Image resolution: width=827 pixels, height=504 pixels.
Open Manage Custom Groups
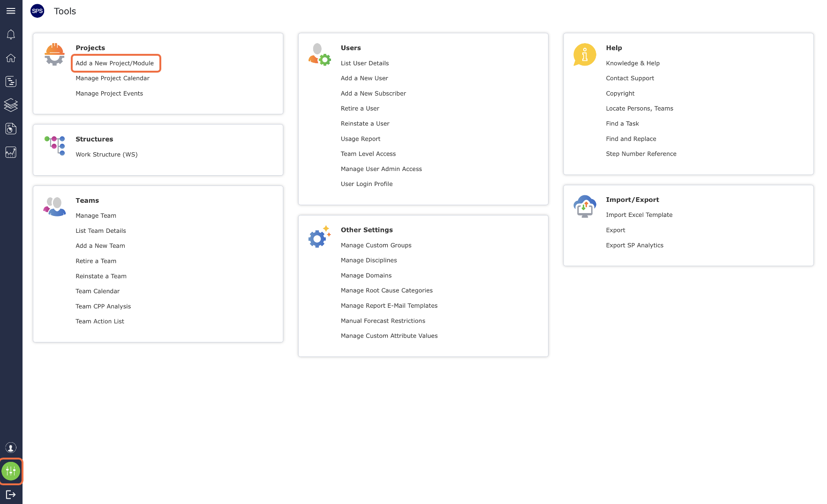click(376, 245)
